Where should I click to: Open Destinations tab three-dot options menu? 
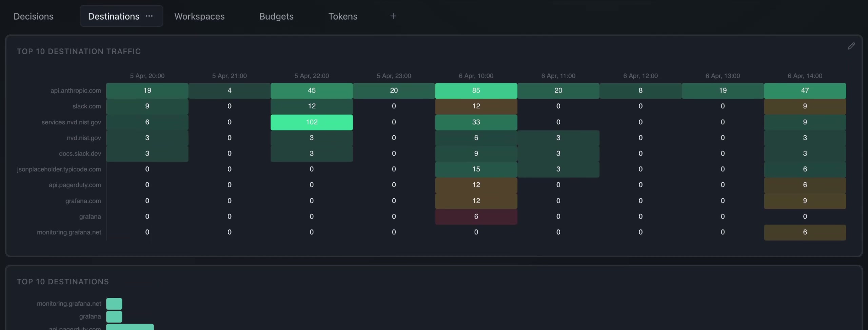click(x=149, y=16)
